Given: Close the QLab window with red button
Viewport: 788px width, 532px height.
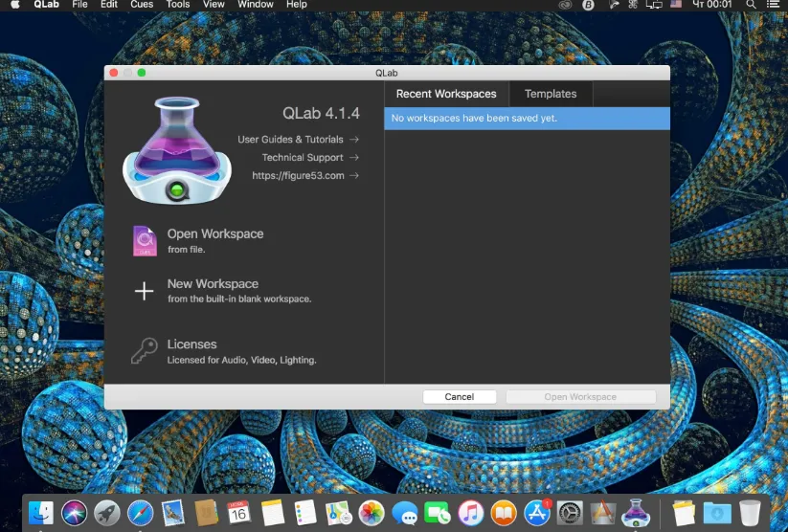Looking at the screenshot, I should tap(114, 73).
